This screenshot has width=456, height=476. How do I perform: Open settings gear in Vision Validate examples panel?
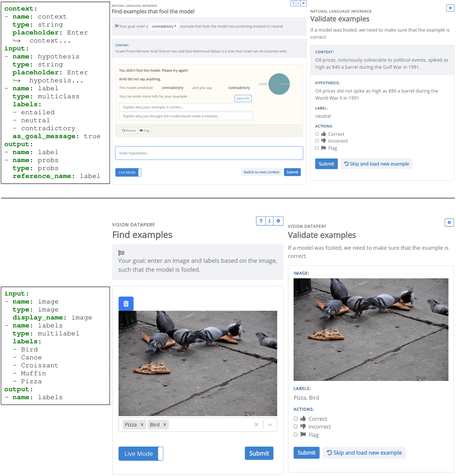449,222
